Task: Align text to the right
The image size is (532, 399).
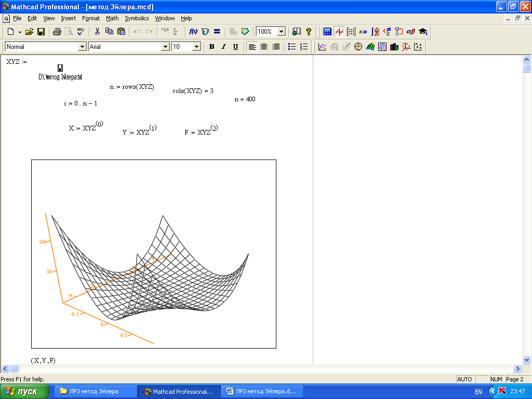Action: coord(276,47)
